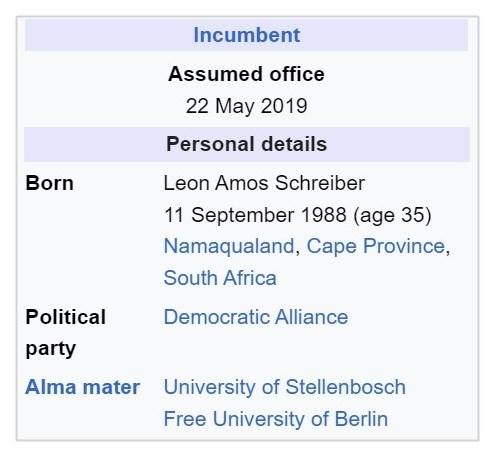Click the word Political in row label
Screen dimensions: 495x457
click(x=66, y=317)
